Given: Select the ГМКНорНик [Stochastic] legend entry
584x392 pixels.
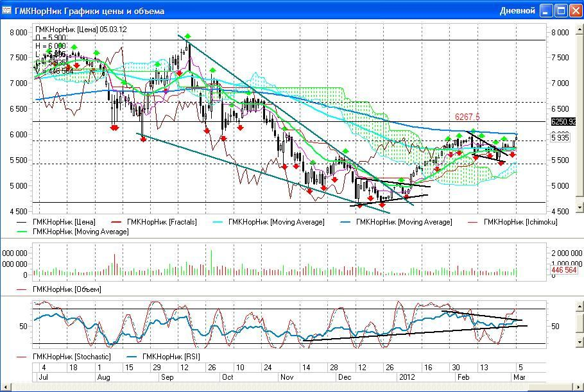Looking at the screenshot, I should (64, 357).
